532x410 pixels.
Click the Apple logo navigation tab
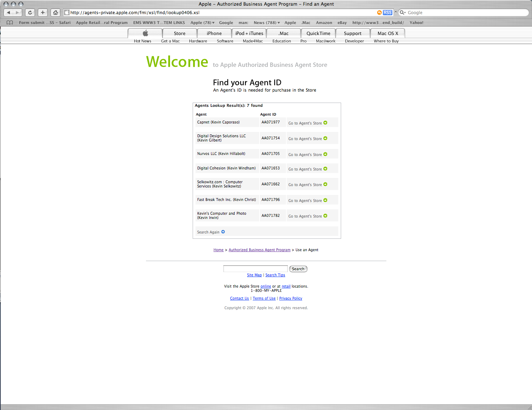(x=145, y=33)
